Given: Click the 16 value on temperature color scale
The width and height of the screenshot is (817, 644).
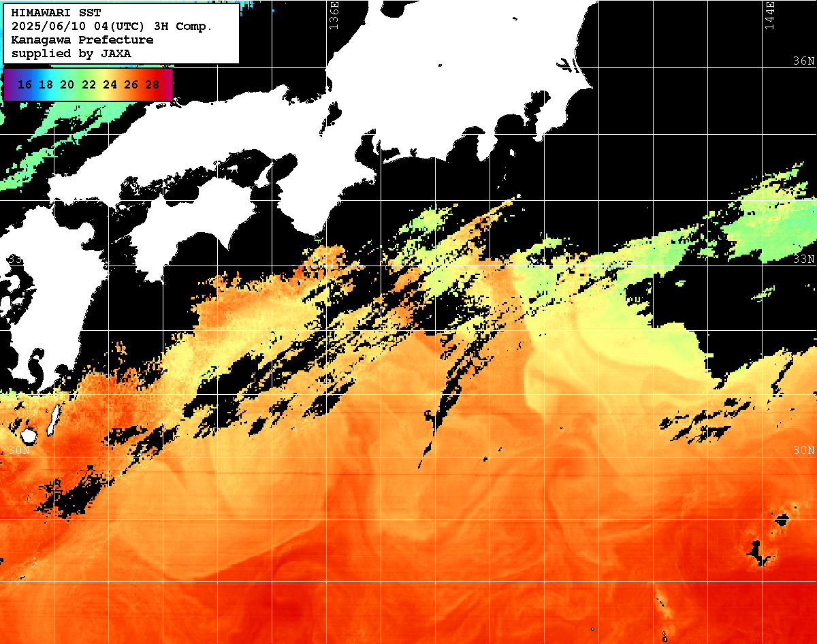Looking at the screenshot, I should point(25,84).
